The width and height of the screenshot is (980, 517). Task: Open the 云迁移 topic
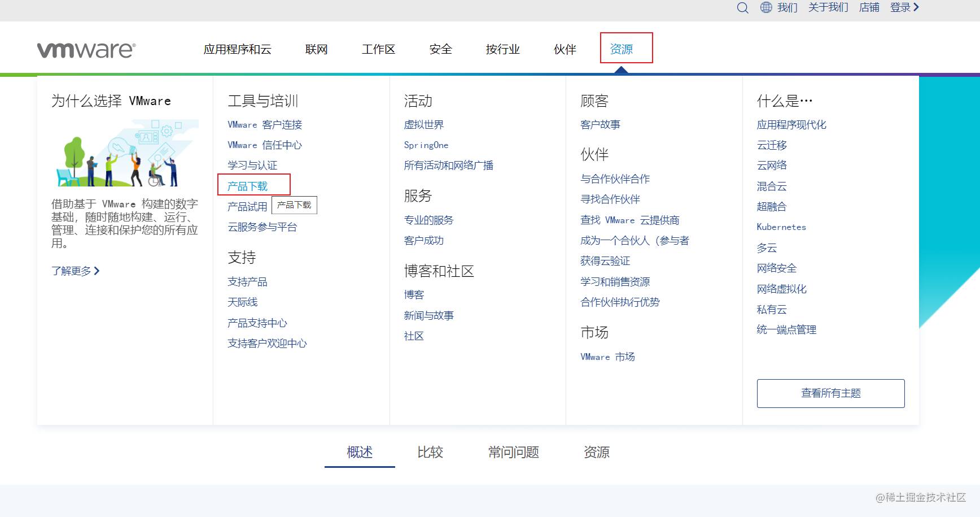pyautogui.click(x=772, y=145)
